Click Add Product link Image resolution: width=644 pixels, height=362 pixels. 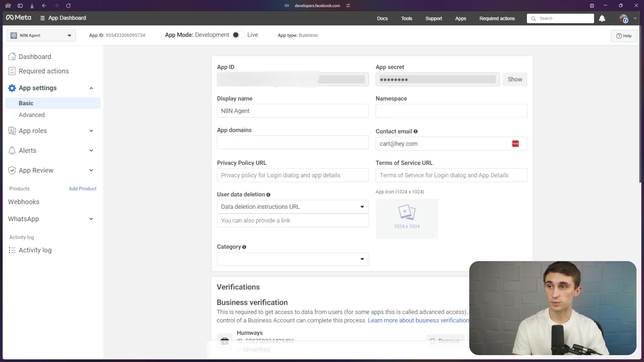point(83,189)
